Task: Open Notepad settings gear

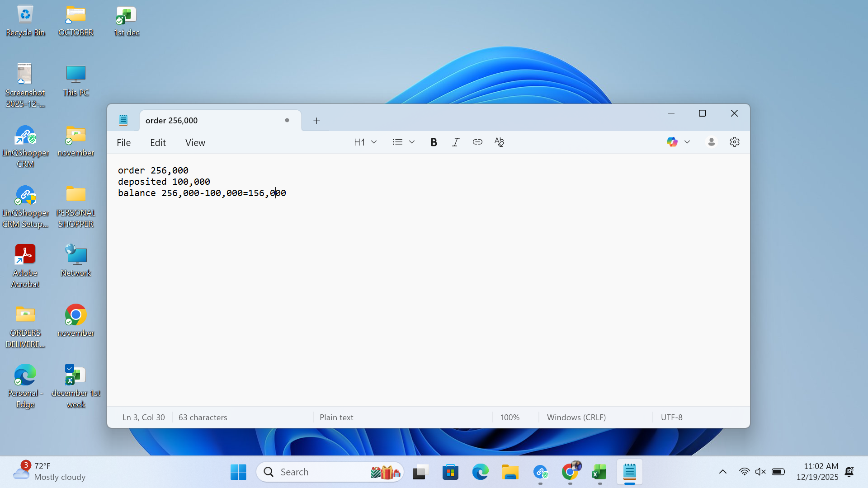Action: [735, 142]
